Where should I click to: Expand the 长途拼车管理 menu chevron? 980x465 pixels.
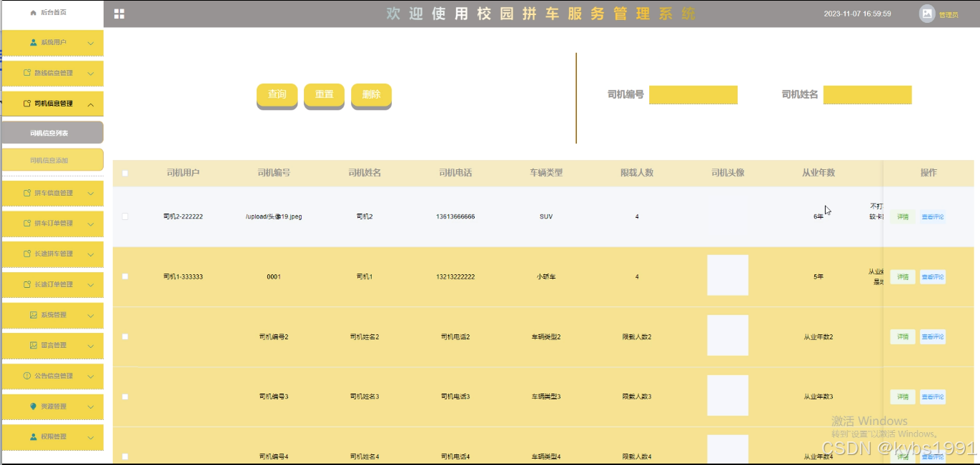click(91, 254)
